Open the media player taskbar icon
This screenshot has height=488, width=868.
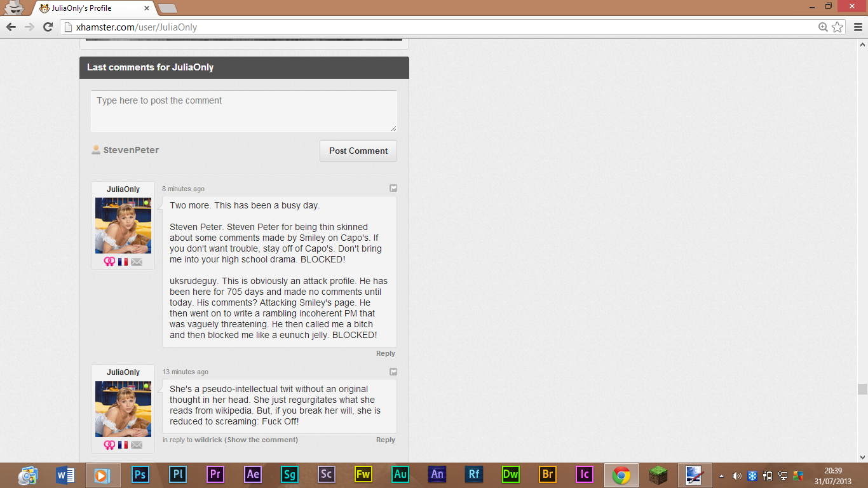click(102, 475)
